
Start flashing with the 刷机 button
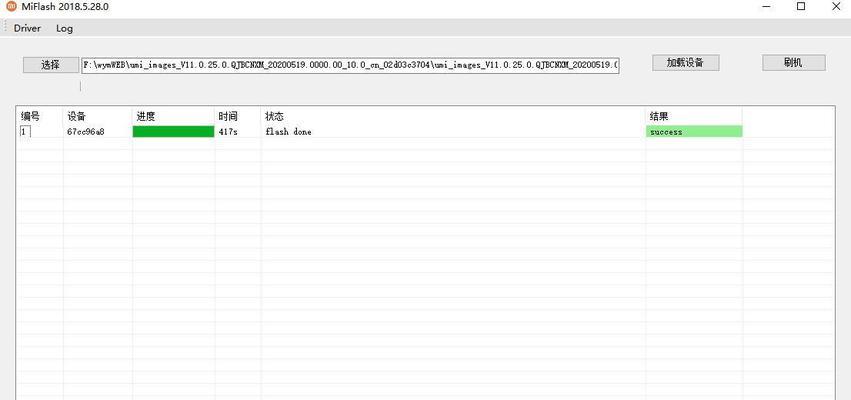(793, 62)
